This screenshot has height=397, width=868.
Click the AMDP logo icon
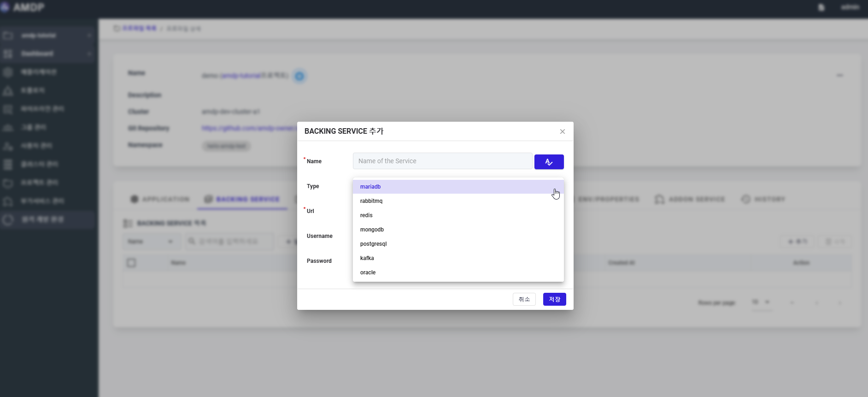coord(5,7)
